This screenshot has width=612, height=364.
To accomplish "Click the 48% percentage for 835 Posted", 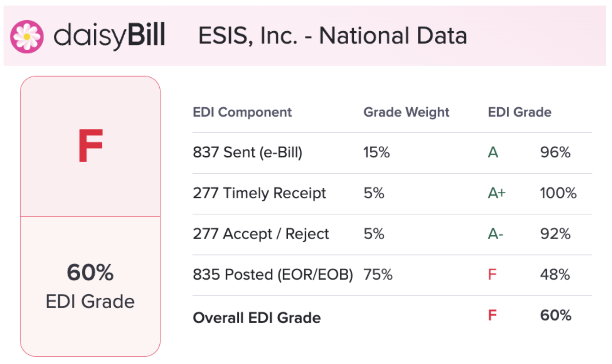I will pos(555,275).
